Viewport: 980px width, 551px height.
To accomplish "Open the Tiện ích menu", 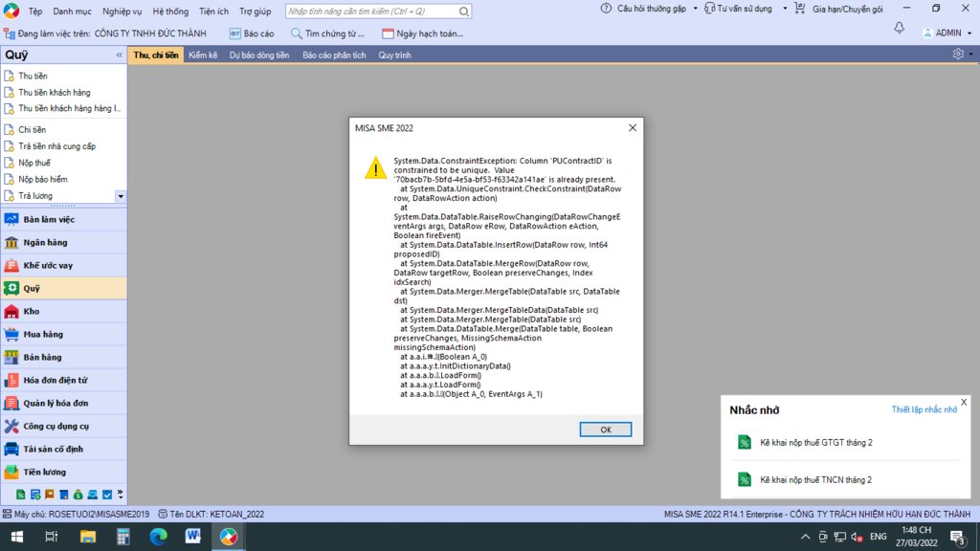I will (x=213, y=11).
